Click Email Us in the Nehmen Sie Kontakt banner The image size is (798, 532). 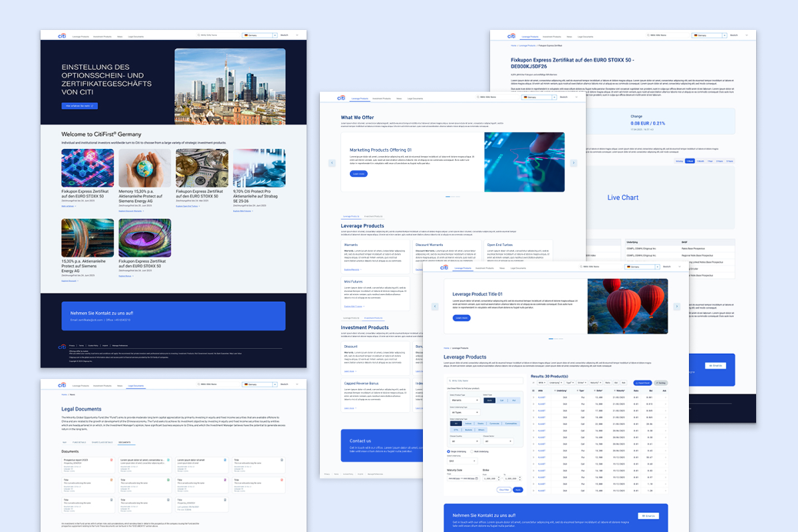(x=648, y=516)
